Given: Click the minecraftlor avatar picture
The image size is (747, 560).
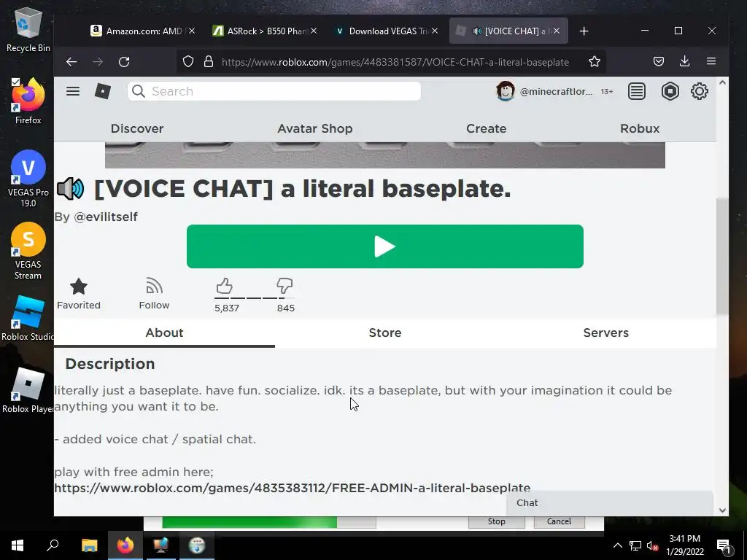Looking at the screenshot, I should click(505, 91).
